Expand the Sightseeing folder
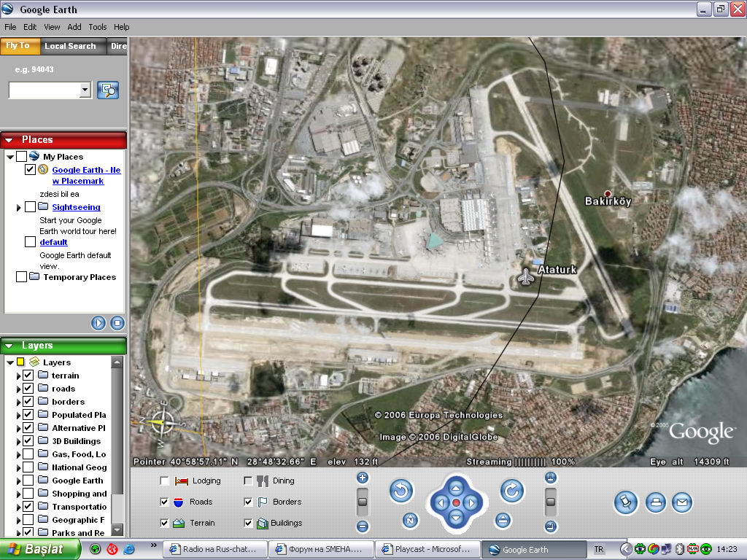The width and height of the screenshot is (747, 560). [18, 208]
